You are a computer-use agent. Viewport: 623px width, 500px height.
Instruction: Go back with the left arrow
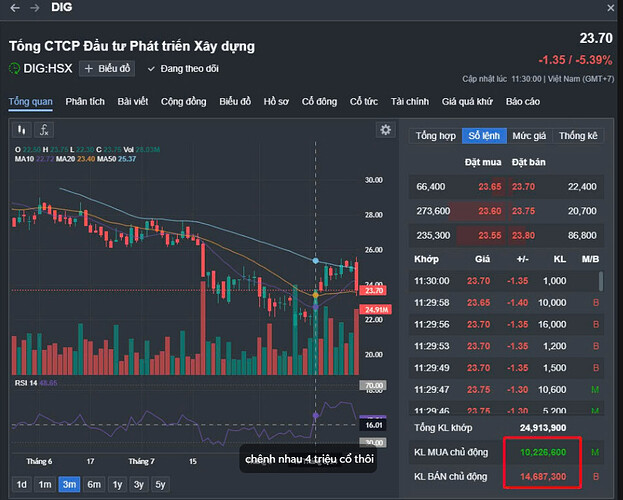14,9
